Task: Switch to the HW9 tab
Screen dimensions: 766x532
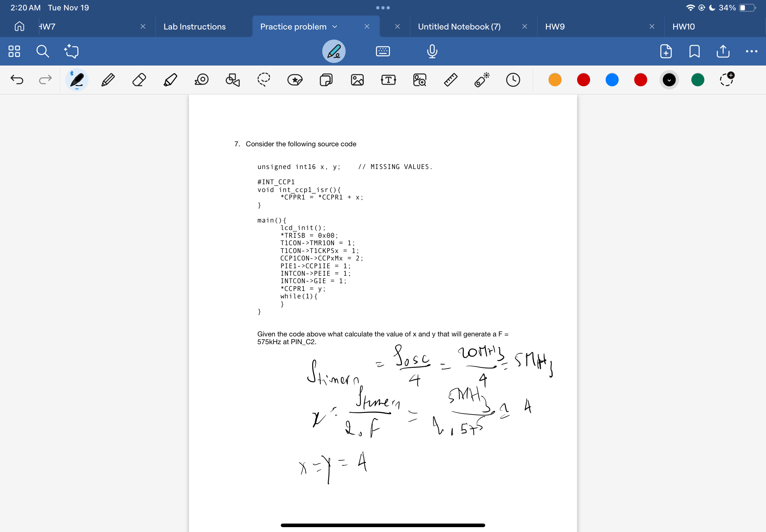Action: coord(555,26)
